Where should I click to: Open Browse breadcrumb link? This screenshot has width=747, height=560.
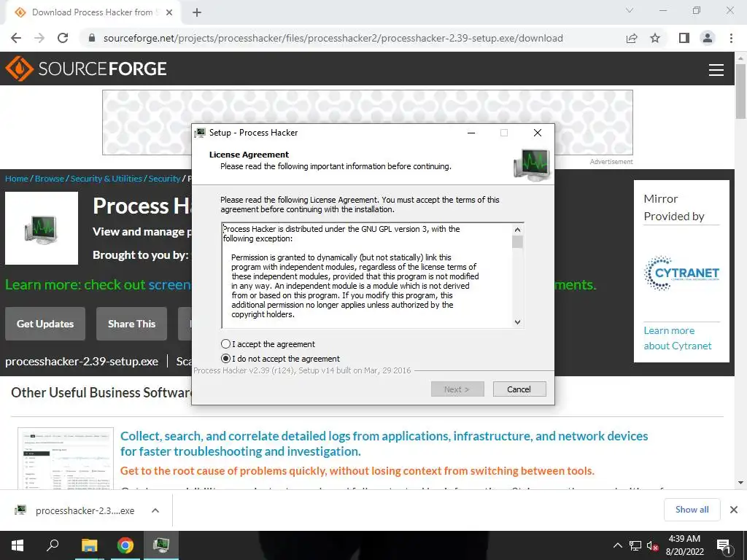click(50, 179)
